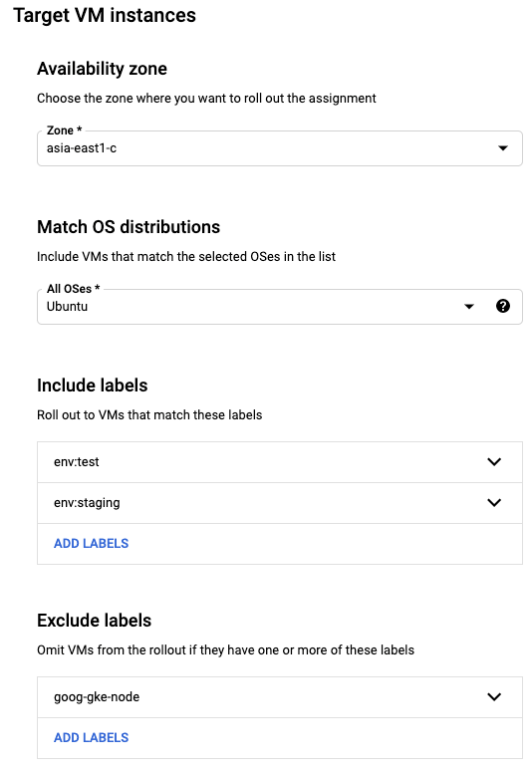Image resolution: width=532 pixels, height=772 pixels.
Task: Open the asia-east1-c zone selector
Action: pos(280,148)
